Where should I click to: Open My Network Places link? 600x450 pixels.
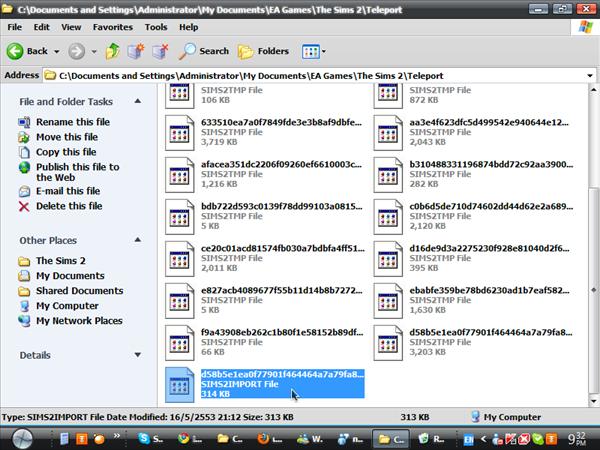point(79,321)
